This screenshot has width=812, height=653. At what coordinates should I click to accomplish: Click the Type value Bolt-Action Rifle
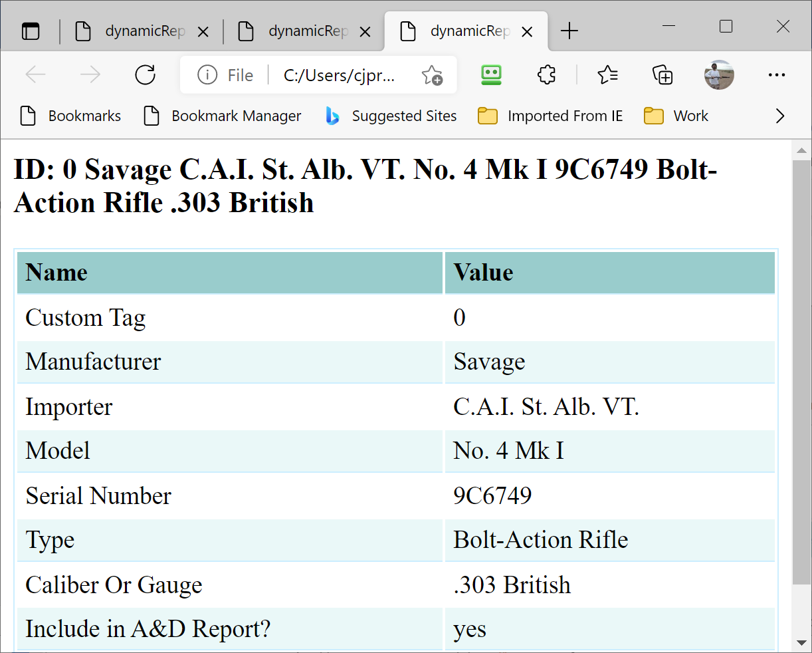tap(541, 540)
